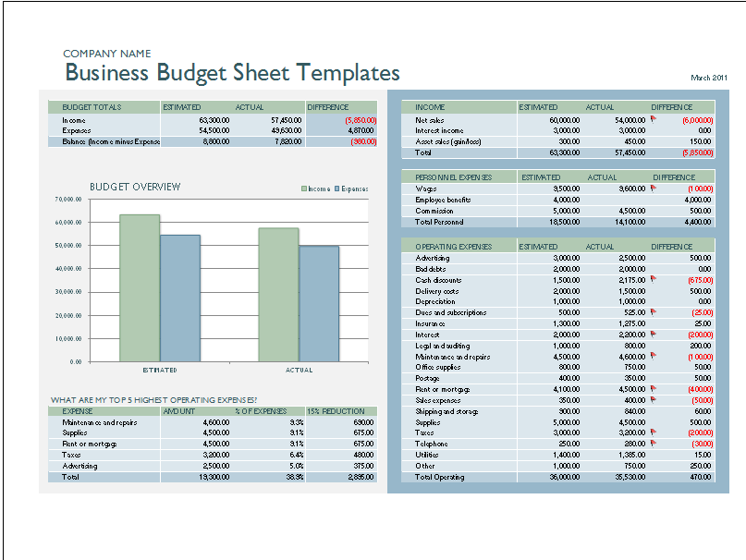Image resolution: width=746 pixels, height=560 pixels.
Task: Click the flag icon in Wages row
Action: pos(653,189)
